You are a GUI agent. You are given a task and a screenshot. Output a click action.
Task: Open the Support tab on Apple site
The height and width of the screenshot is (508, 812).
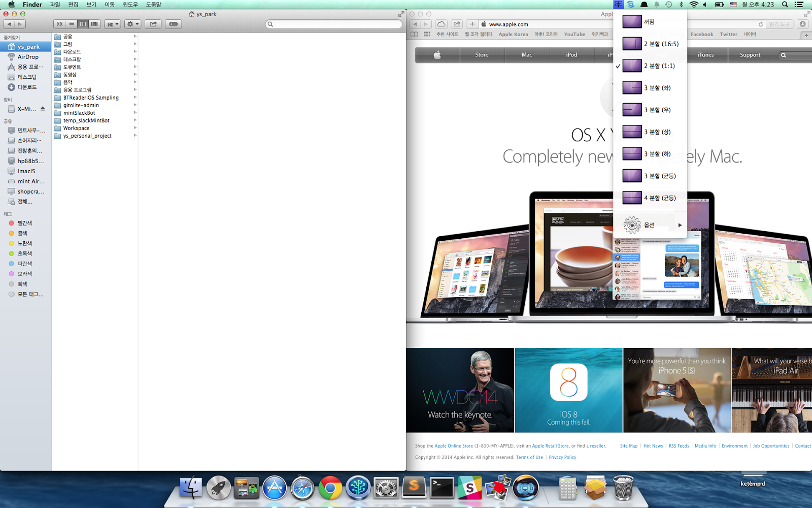tap(750, 55)
